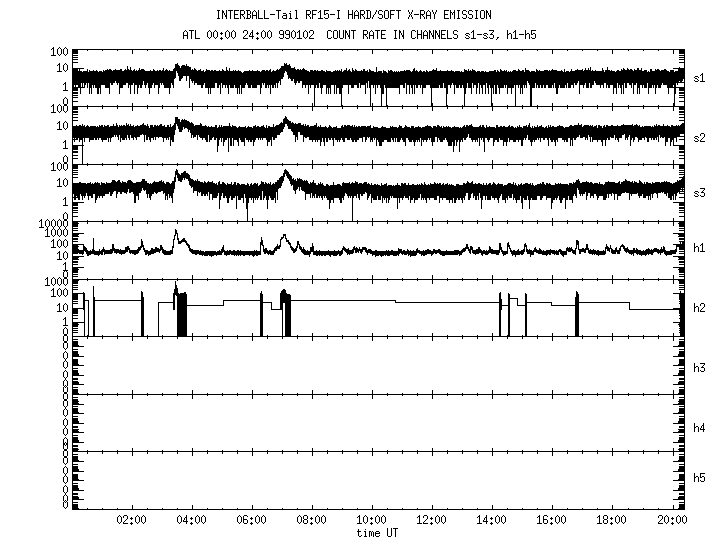Click the 16:00 time axis tick label
This screenshot has width=720, height=550.
pyautogui.click(x=552, y=520)
